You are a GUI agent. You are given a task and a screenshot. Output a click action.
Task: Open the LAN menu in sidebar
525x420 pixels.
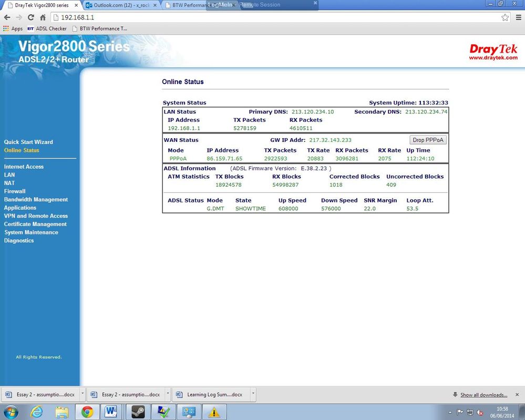[x=9, y=175]
